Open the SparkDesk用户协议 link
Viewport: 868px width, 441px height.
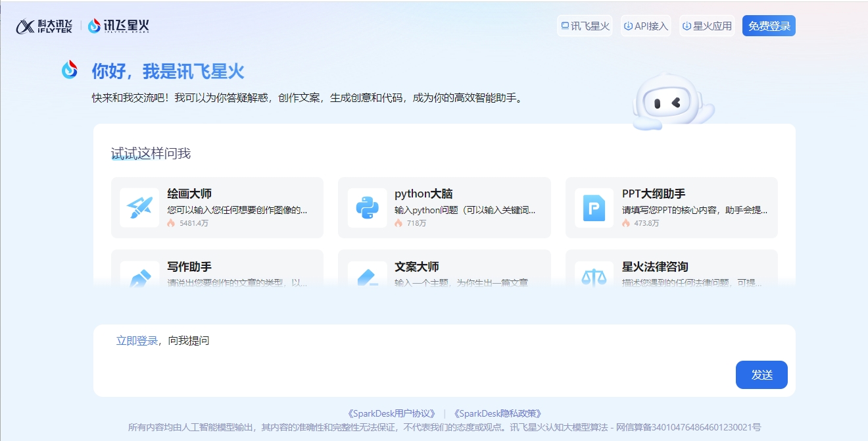391,413
